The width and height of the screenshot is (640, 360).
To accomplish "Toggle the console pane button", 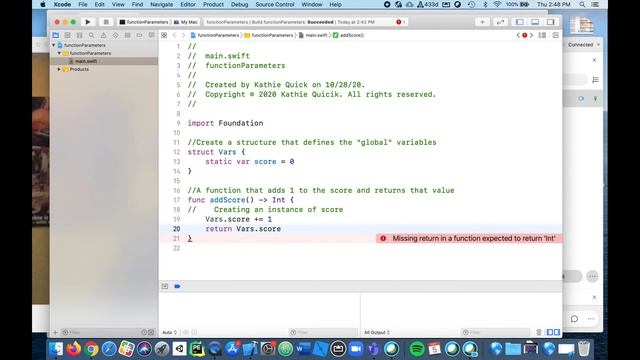I will (x=557, y=332).
